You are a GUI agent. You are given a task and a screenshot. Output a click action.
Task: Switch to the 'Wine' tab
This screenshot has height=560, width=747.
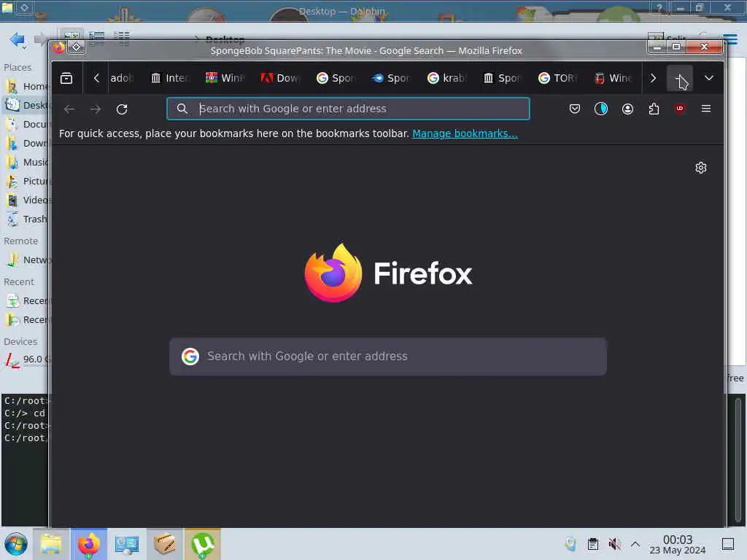pyautogui.click(x=613, y=78)
